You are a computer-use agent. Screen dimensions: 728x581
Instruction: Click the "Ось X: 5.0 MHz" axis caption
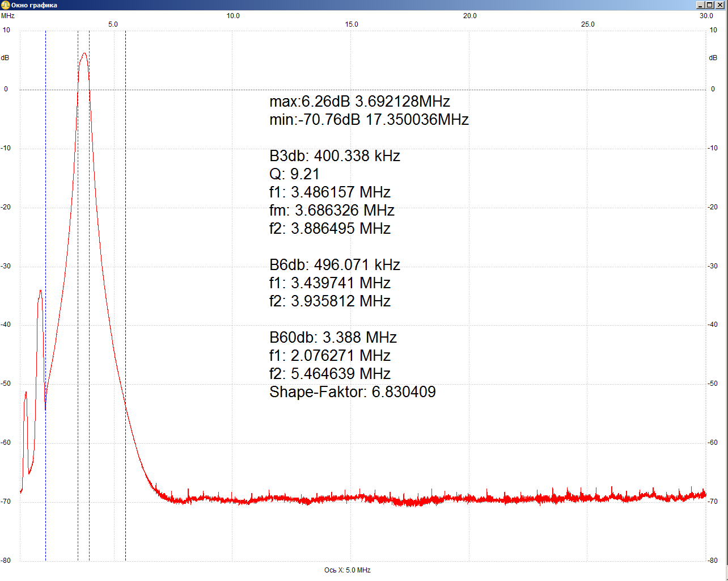348,570
